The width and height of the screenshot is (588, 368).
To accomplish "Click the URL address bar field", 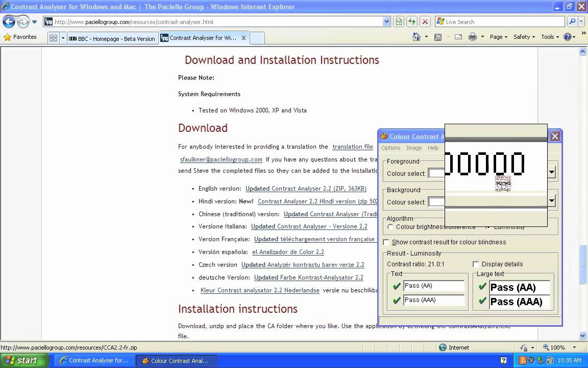I will [217, 22].
